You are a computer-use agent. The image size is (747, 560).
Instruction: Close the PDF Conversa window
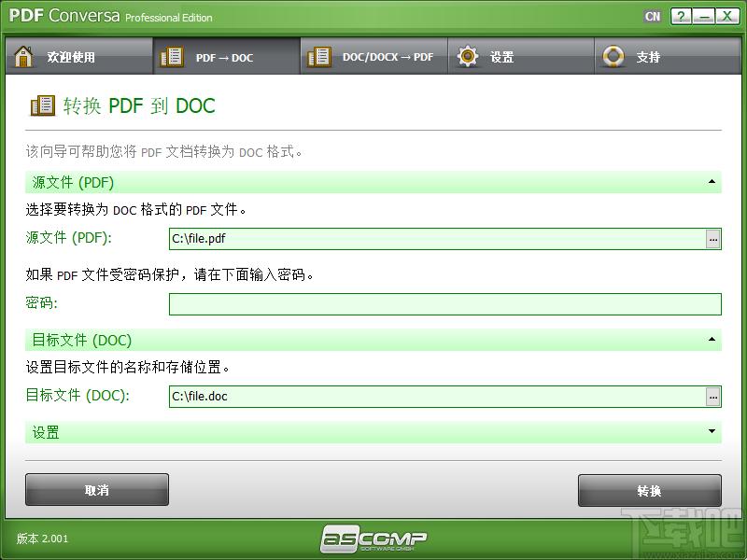727,17
